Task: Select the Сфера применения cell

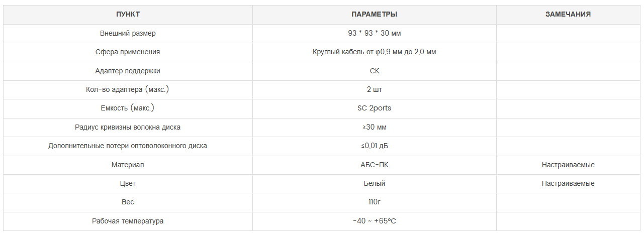Action: click(x=128, y=52)
